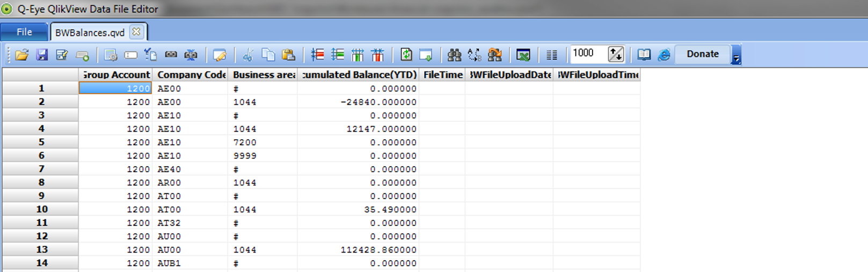Click the 112428.860000 balance cell
This screenshot has height=272, width=868.
358,249
